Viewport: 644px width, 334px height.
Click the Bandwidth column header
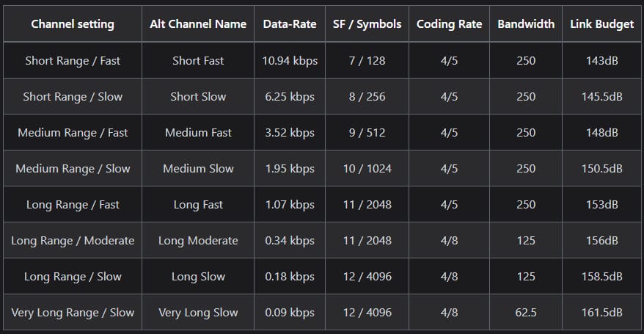click(526, 24)
